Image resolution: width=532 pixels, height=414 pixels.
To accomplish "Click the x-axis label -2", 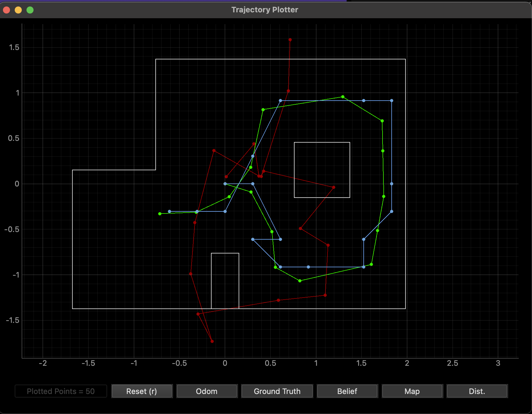I will pyautogui.click(x=43, y=363).
